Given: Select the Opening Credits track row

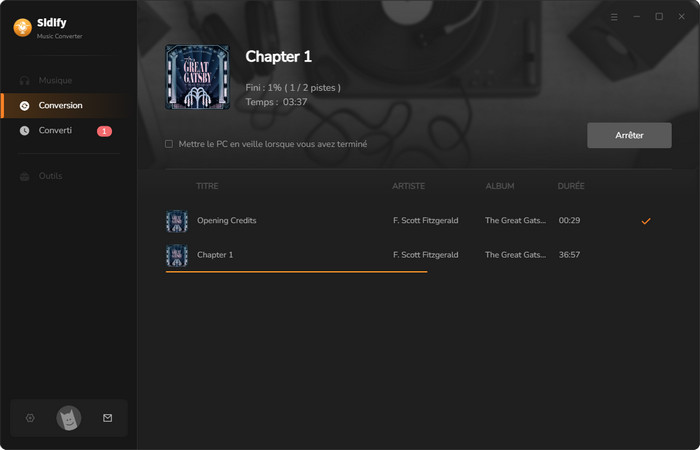Looking at the screenshot, I should coord(418,221).
